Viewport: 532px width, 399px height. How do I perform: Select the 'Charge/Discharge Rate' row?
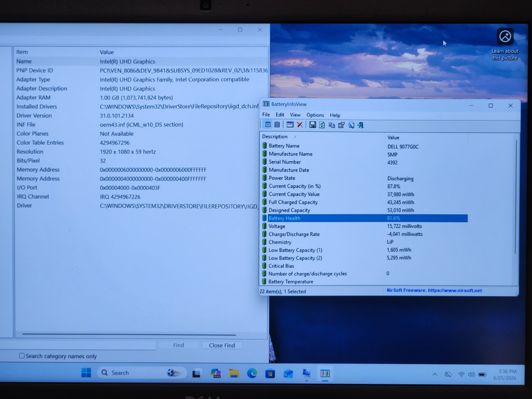click(364, 234)
